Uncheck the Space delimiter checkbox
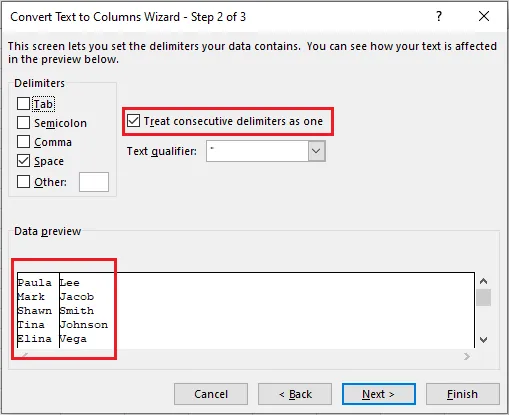Viewport: 509px width, 415px height. (23, 161)
